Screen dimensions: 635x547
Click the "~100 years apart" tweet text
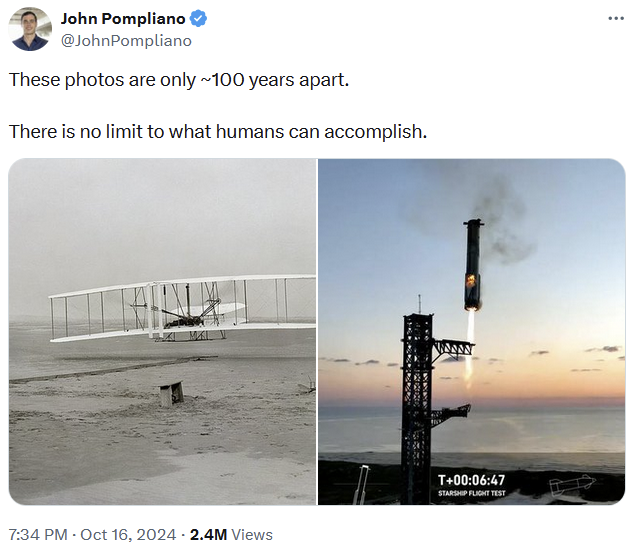(179, 79)
